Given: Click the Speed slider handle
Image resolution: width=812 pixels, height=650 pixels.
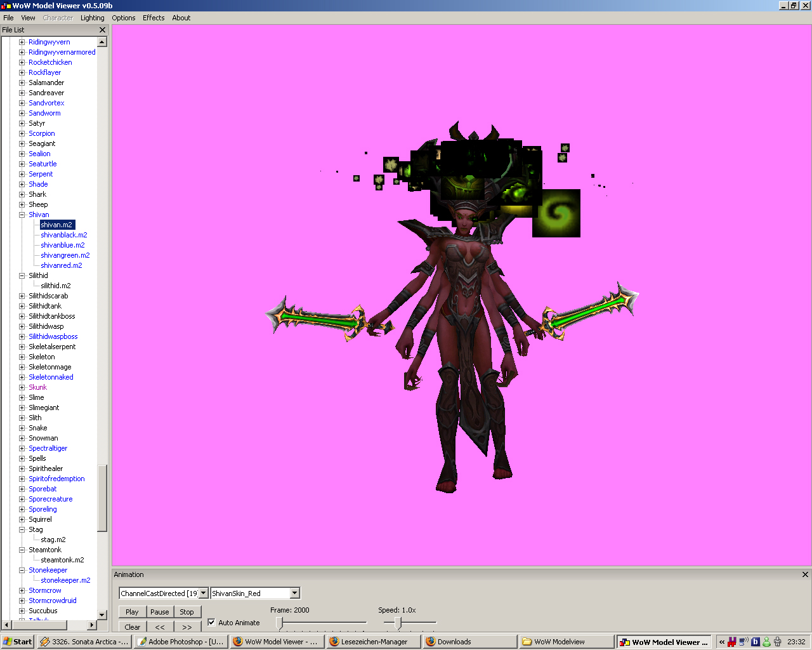Looking at the screenshot, I should [398, 623].
